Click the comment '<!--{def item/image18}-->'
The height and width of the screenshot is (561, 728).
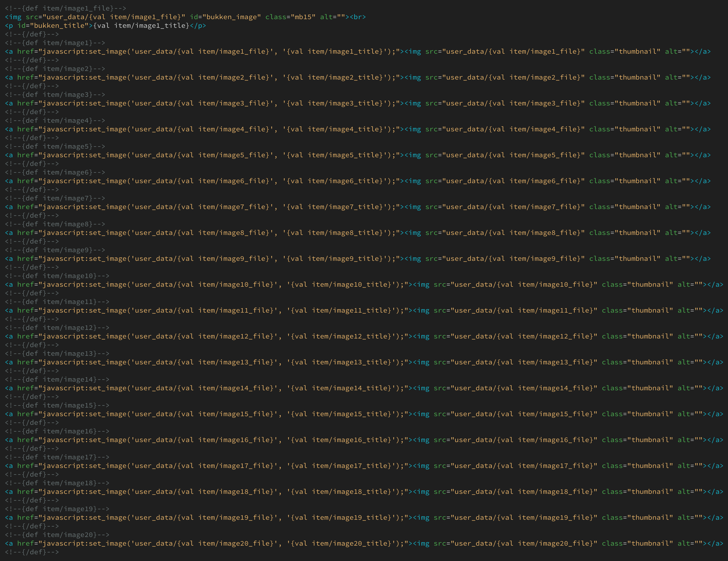pyautogui.click(x=57, y=483)
